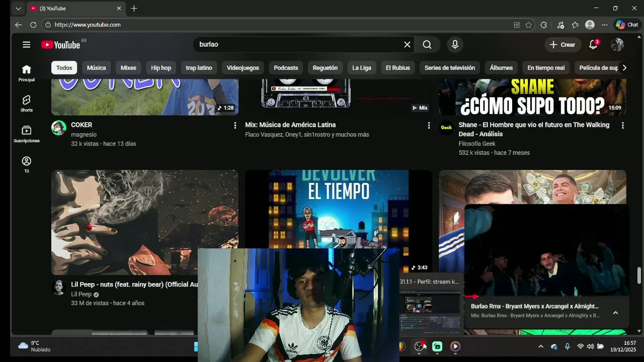This screenshot has width=644, height=362.
Task: Open the tab list dropdown arrow
Action: (x=18, y=9)
